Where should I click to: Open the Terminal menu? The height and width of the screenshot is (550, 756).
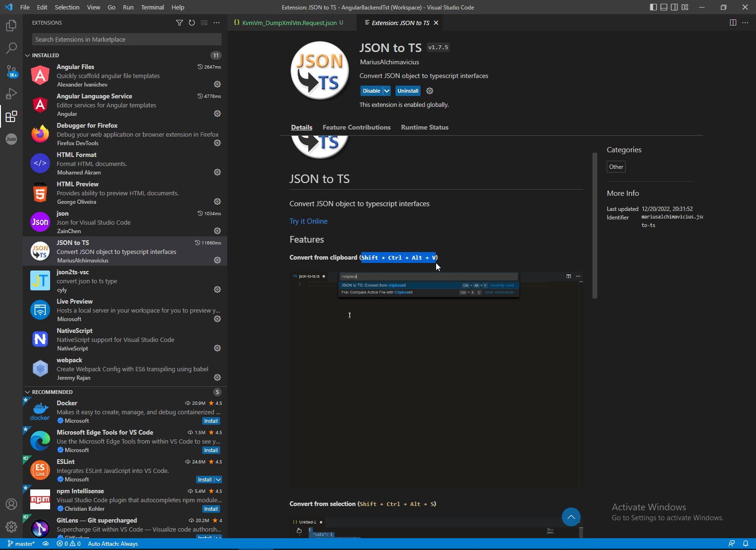(x=153, y=7)
